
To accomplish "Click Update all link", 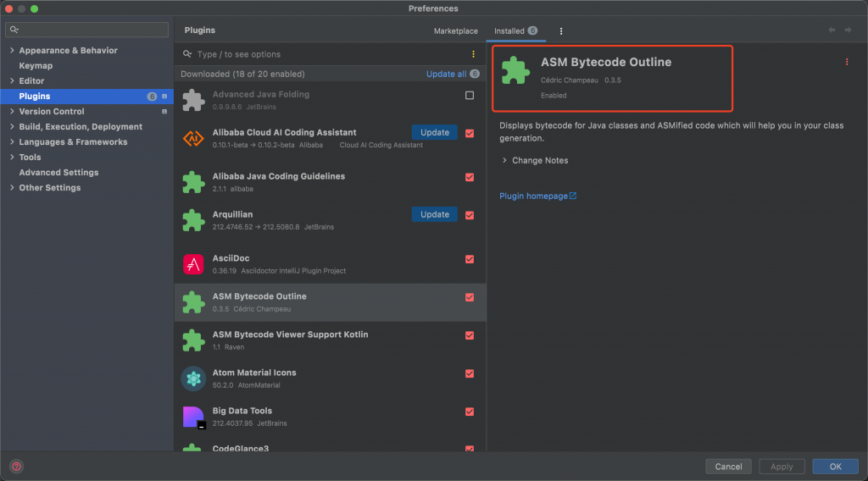I will pos(446,74).
